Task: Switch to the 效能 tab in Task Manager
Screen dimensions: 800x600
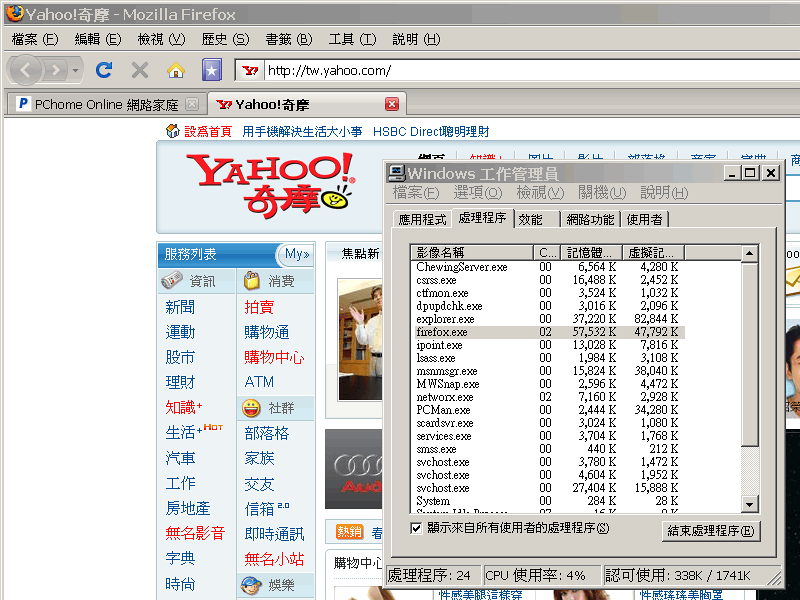Action: pos(531,219)
